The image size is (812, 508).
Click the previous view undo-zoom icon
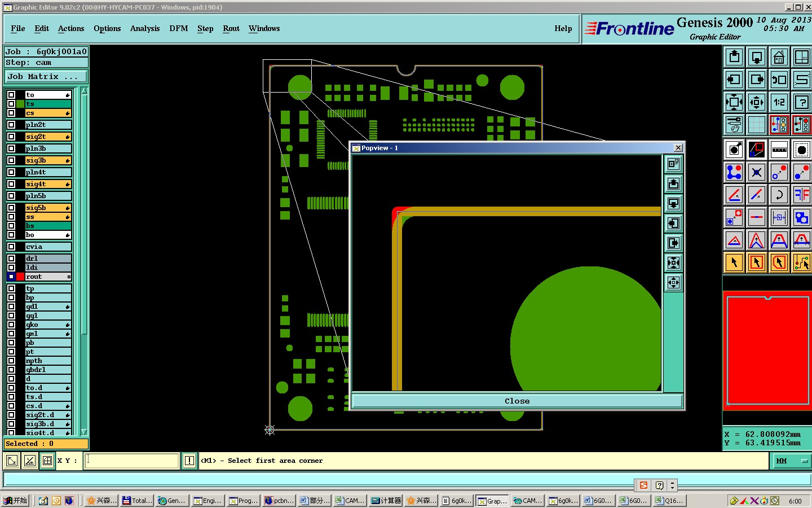779,80
